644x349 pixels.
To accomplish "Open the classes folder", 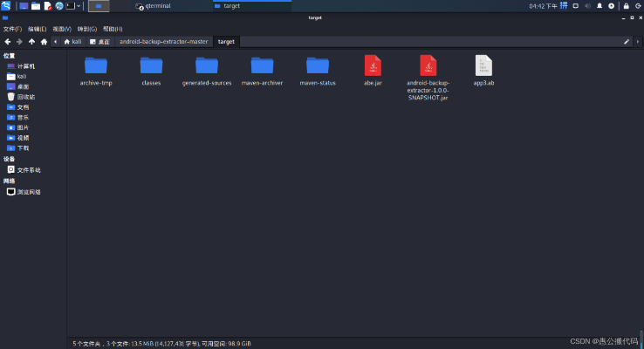I will coord(151,65).
